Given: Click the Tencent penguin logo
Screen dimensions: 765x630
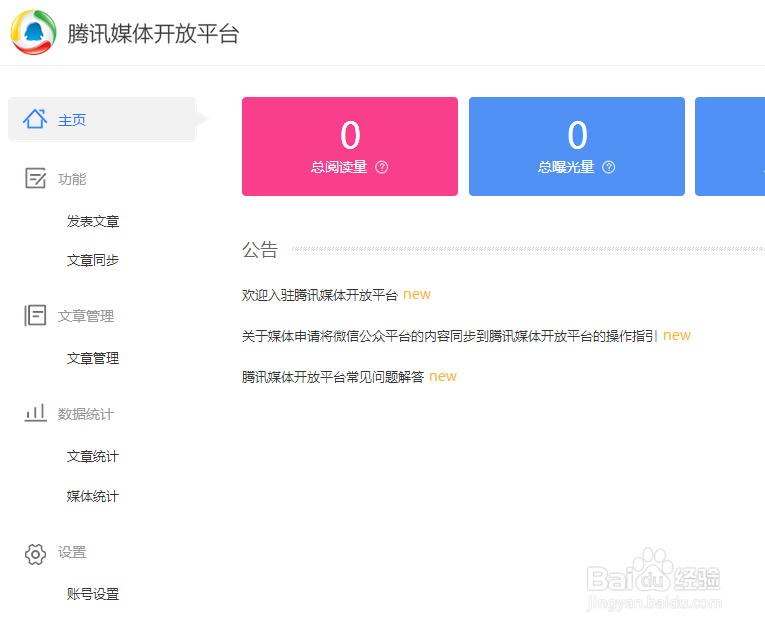Looking at the screenshot, I should pos(33,33).
